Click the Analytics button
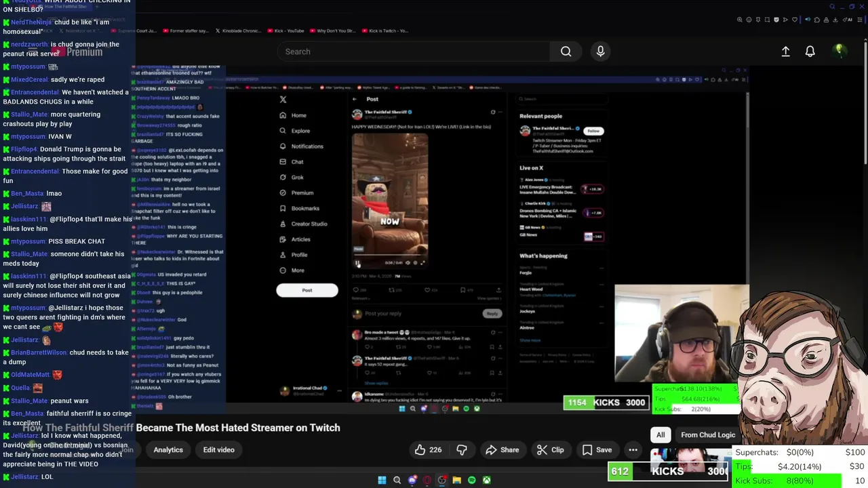This screenshot has height=488, width=868. 168,450
